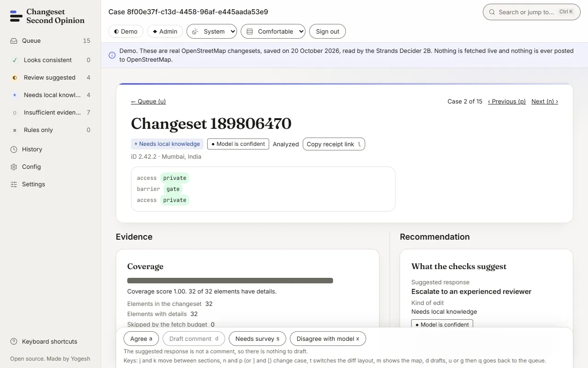588x368 pixels.
Task: Go back via the ← Queue (u) link
Action: (x=148, y=101)
